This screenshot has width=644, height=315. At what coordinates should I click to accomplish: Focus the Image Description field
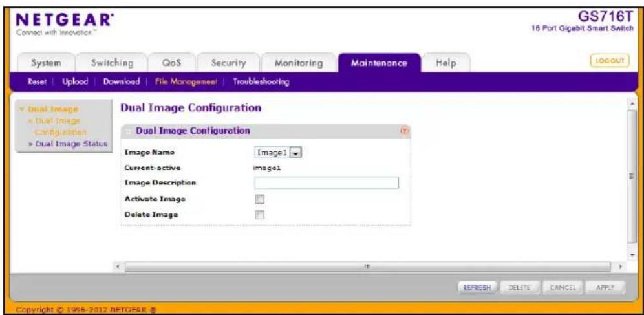(x=327, y=183)
